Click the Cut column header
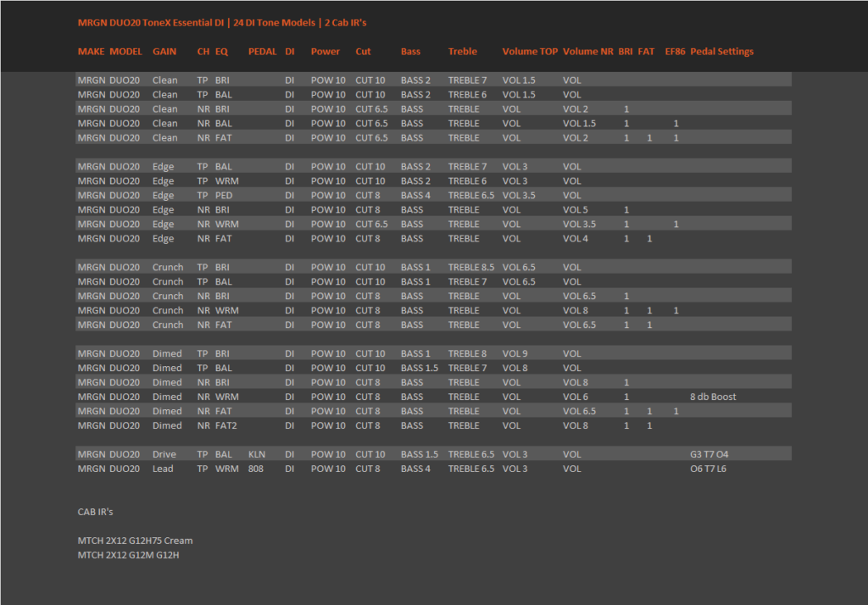 pos(363,52)
